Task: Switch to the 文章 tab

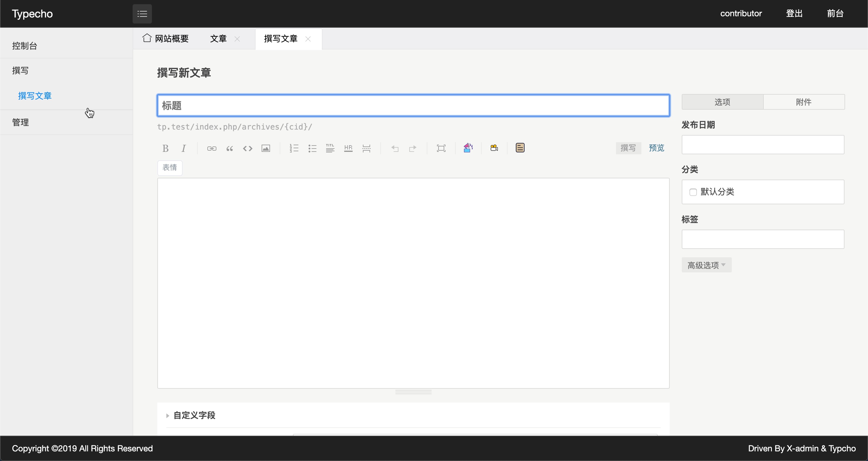Action: click(218, 39)
